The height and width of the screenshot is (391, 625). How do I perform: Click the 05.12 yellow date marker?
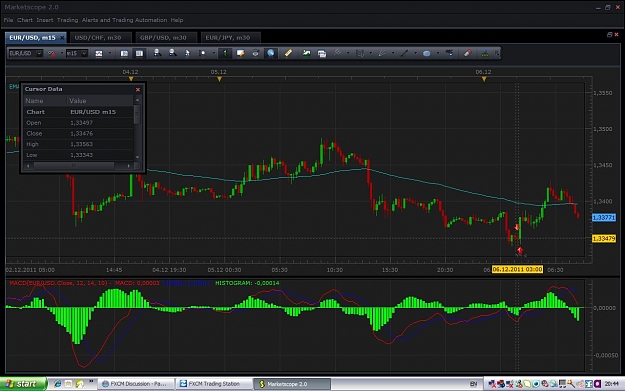[219, 79]
